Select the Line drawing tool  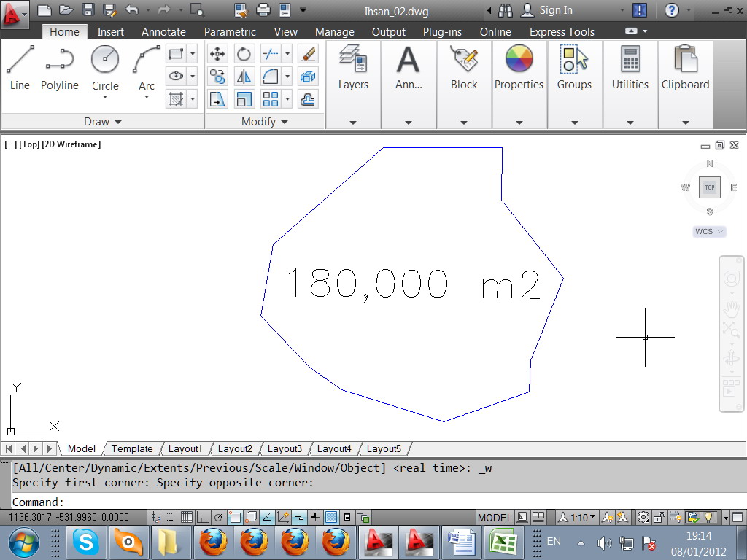pos(20,69)
